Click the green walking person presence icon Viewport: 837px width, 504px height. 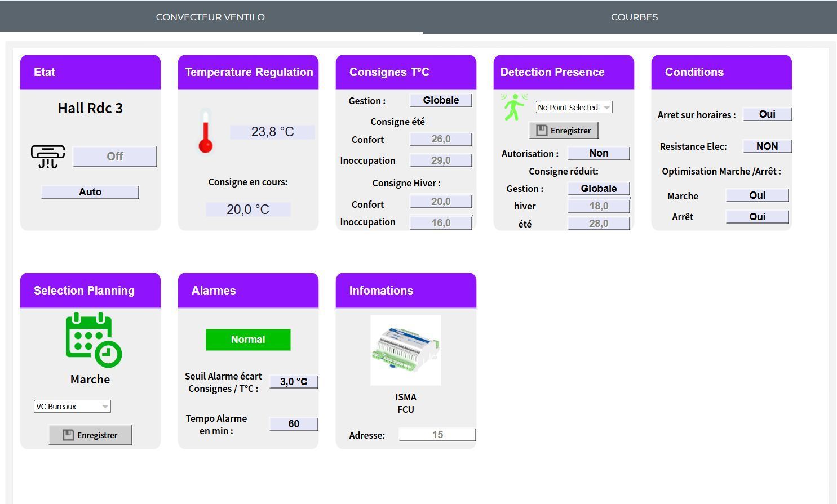pyautogui.click(x=513, y=107)
